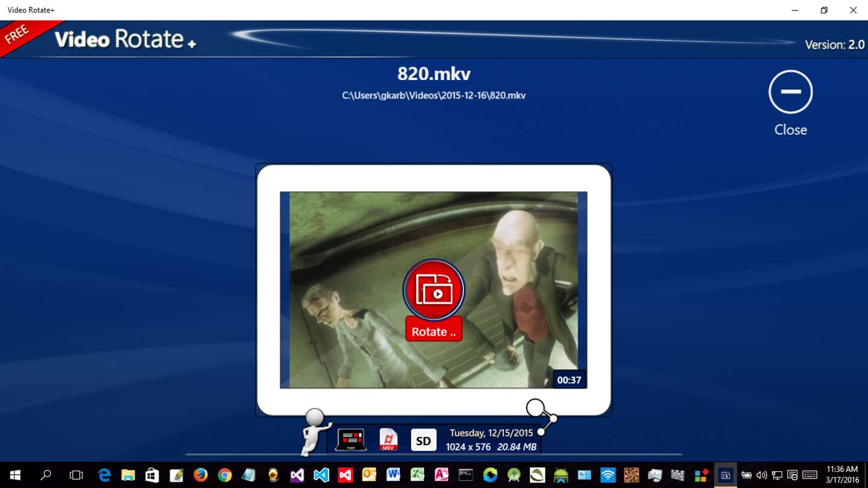
Task: Click the SD quality badge
Action: (423, 440)
